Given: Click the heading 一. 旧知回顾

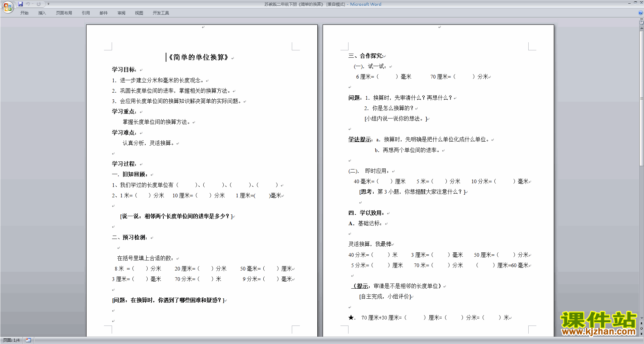Looking at the screenshot, I should point(130,174).
